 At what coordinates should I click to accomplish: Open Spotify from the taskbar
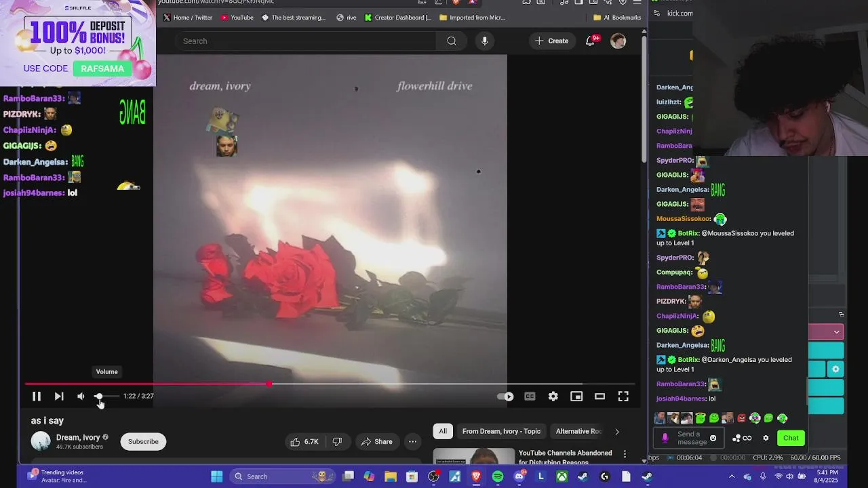pyautogui.click(x=498, y=476)
